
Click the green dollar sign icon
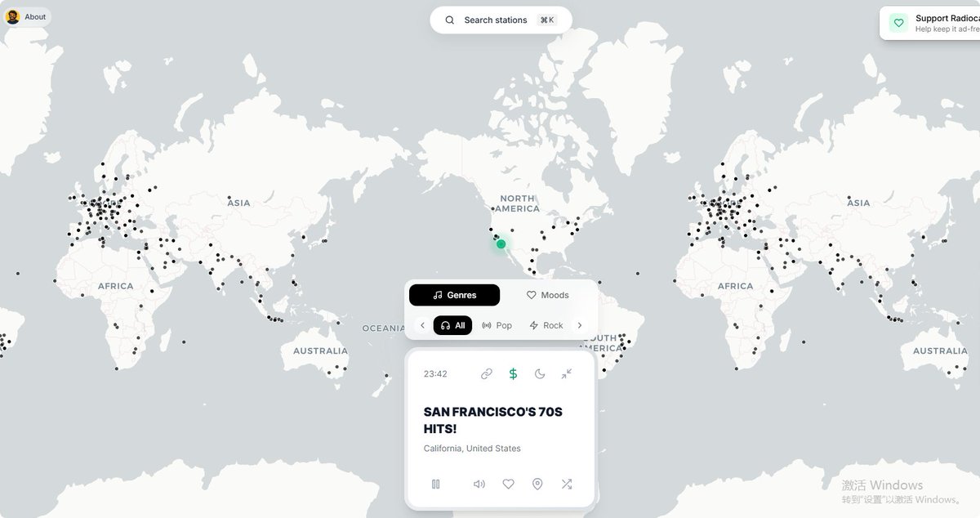(513, 373)
